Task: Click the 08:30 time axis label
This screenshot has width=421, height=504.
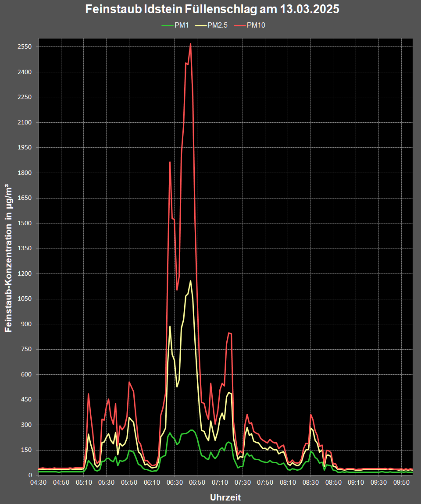Action: [310, 483]
